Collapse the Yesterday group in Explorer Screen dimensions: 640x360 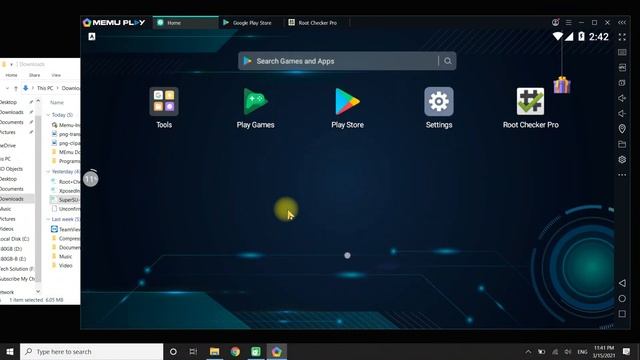(48, 171)
